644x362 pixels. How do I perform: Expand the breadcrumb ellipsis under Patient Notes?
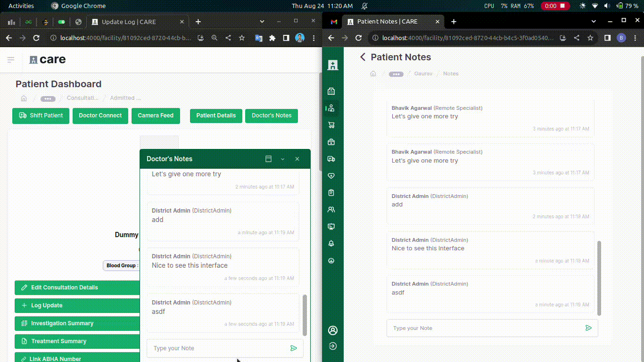396,74
